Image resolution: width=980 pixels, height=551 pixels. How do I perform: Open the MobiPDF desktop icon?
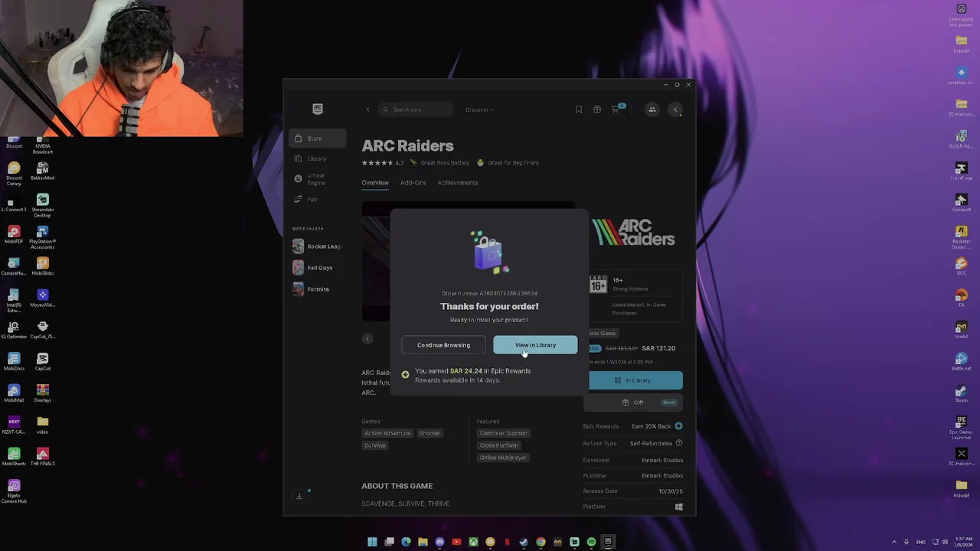coord(14,235)
